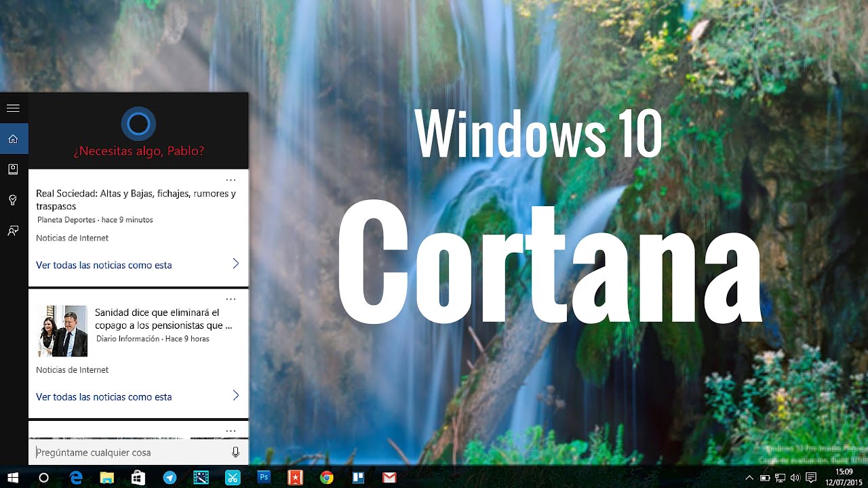Open the Windows Start button
The height and width of the screenshot is (488, 868).
(13, 477)
